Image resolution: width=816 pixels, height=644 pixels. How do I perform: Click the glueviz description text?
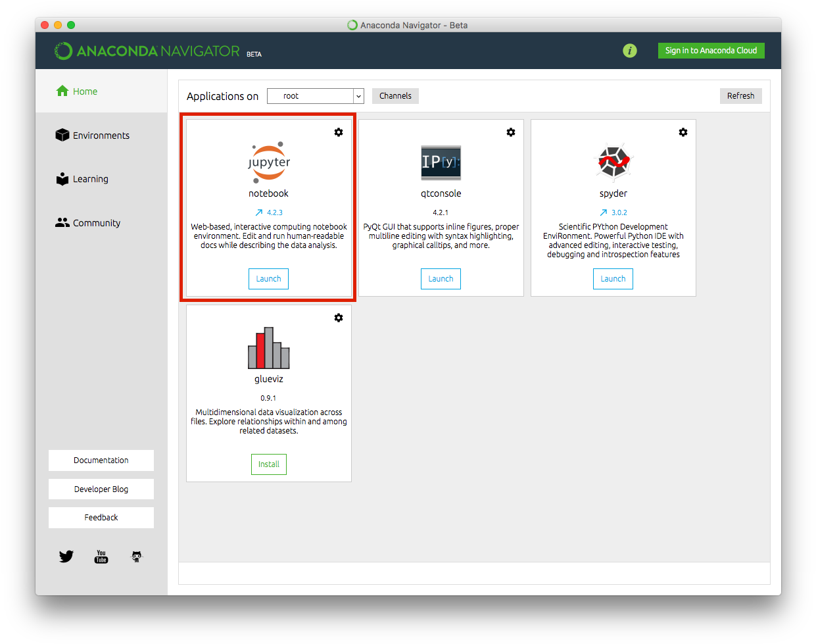click(269, 422)
